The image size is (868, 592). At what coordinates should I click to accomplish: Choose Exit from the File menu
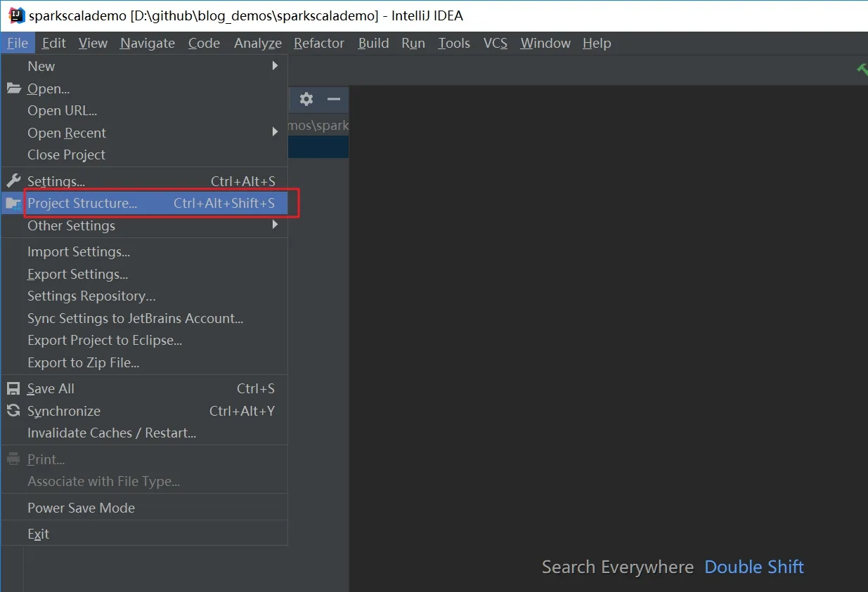pos(144,534)
